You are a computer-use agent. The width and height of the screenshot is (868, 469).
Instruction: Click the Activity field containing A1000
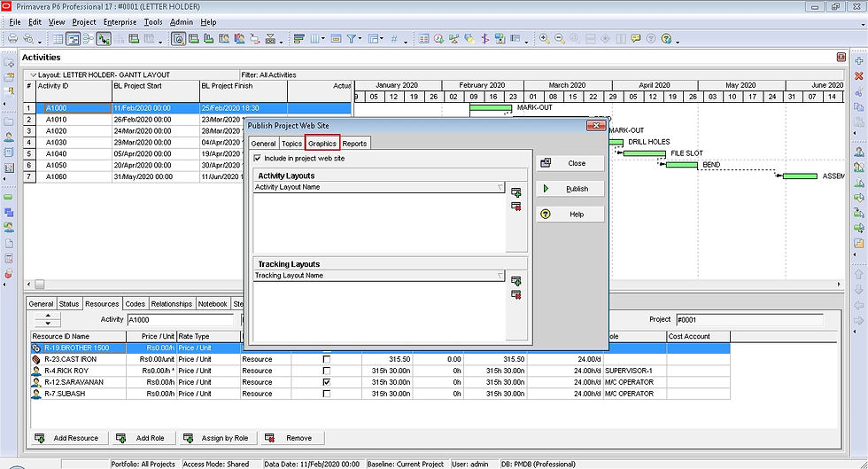[x=181, y=320]
